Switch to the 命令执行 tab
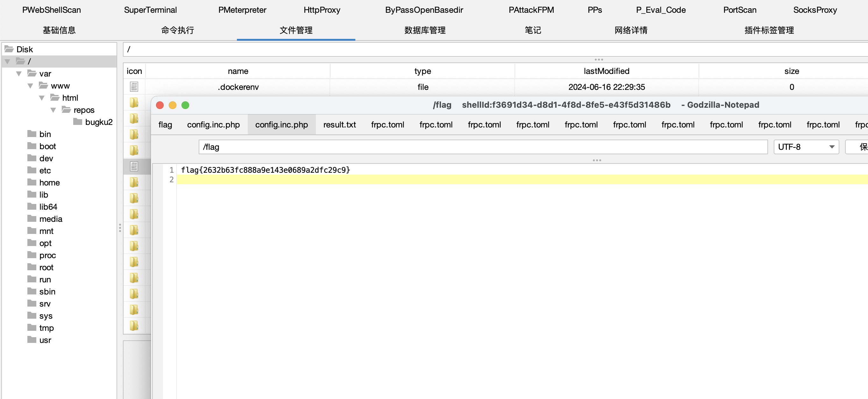Viewport: 868px width, 399px height. click(x=178, y=30)
